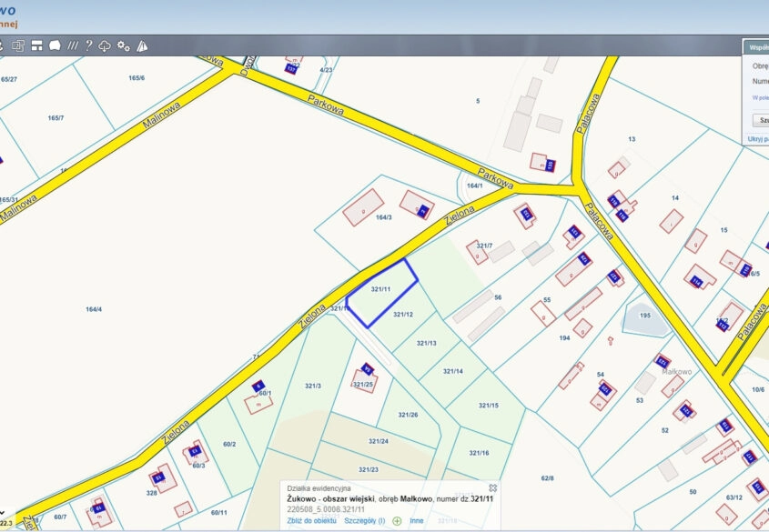Screen dimensions: 769x532
Task: Open the layout panels toolbar icon
Action: pos(37,45)
